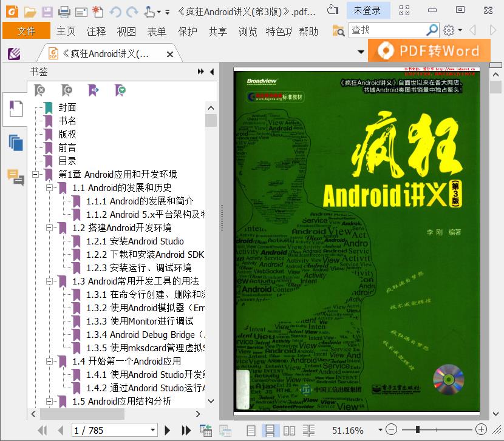Image resolution: width=504 pixels, height=441 pixels.
Task: Open the 浏览 ribbon tab
Action: coord(248,32)
